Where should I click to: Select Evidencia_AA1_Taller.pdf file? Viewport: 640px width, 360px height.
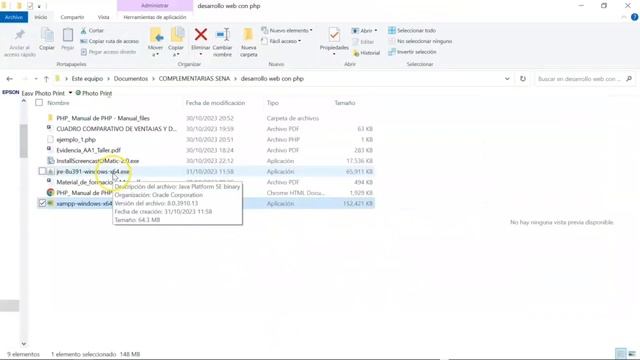(x=88, y=150)
